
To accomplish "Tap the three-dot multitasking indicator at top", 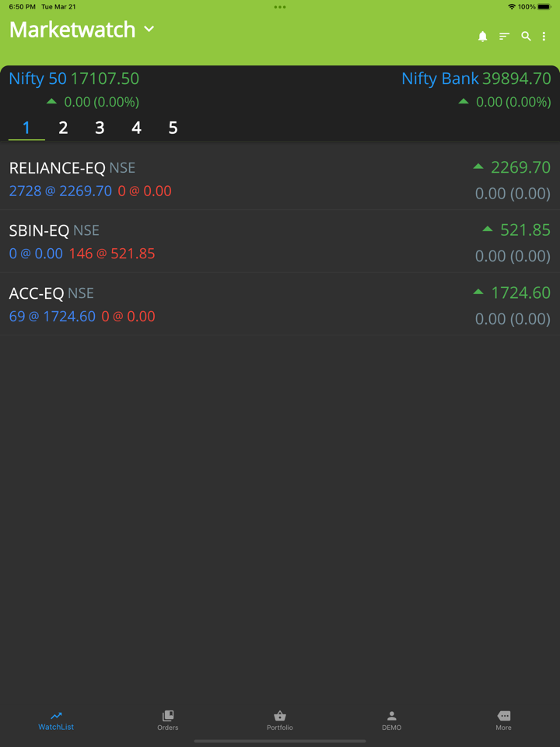I will pyautogui.click(x=280, y=7).
